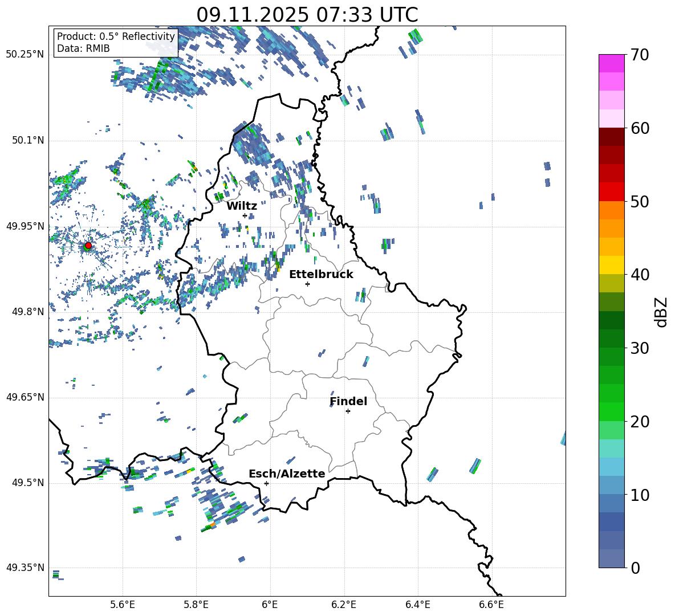Viewport: 675px width, 616px height.
Task: Click the 09.11.2025 07:33 UTC title
Action: click(x=307, y=15)
